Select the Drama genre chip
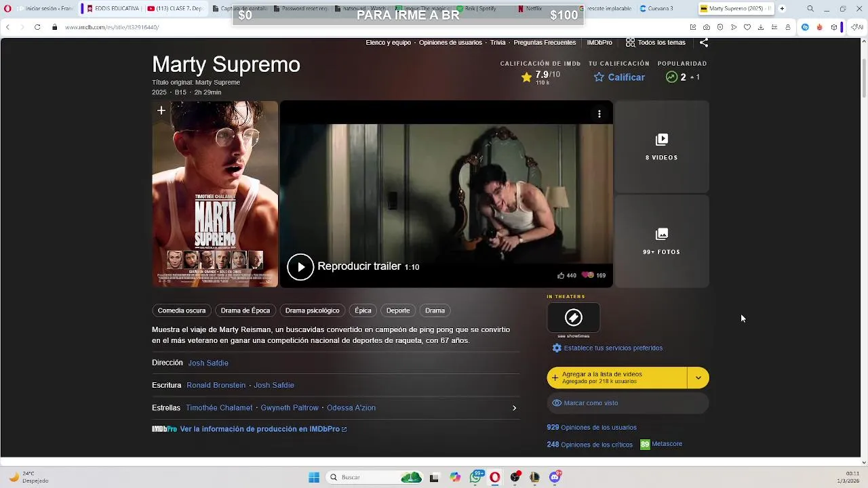The width and height of the screenshot is (868, 488). pyautogui.click(x=435, y=310)
